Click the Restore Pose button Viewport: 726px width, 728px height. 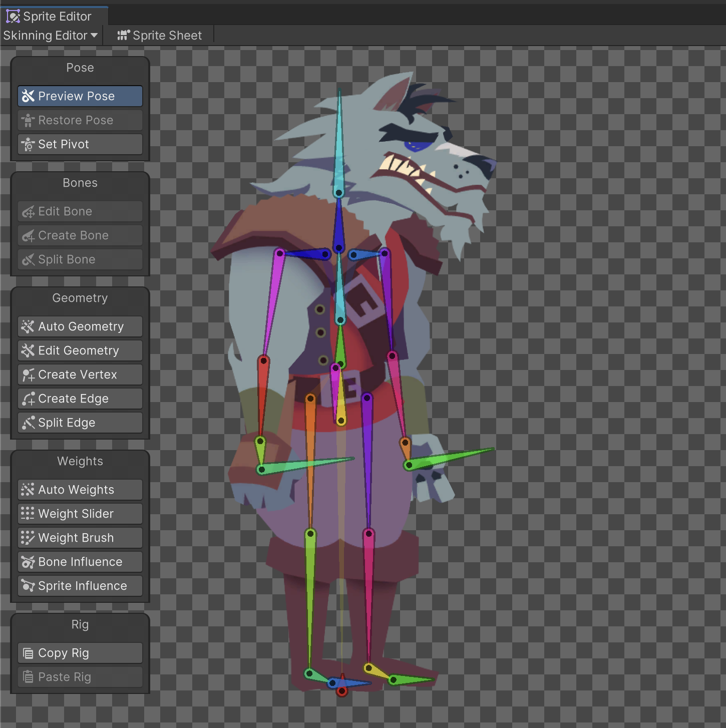click(x=80, y=120)
